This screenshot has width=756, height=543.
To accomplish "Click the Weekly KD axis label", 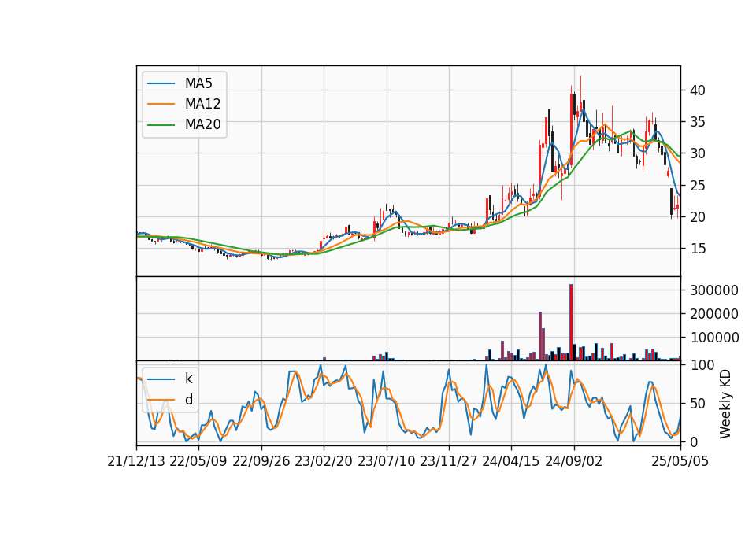I will coord(725,404).
